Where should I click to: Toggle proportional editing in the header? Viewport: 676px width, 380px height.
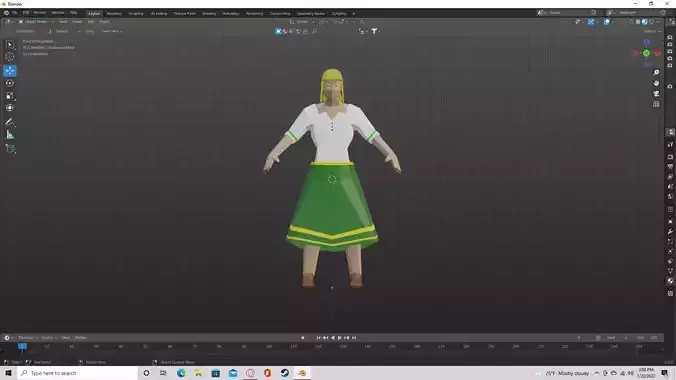[354, 22]
